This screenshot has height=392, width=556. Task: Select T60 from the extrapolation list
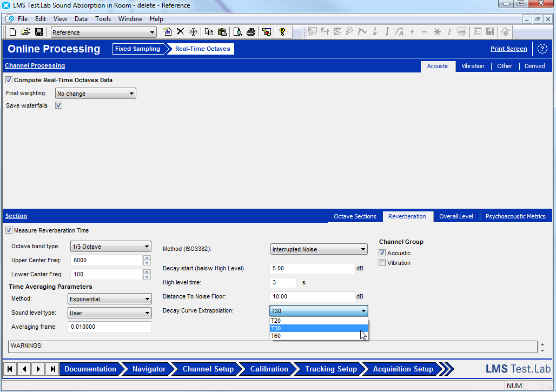pos(319,336)
